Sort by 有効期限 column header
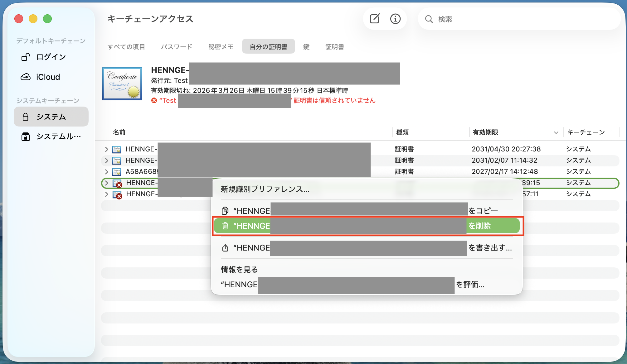The image size is (627, 364). click(x=485, y=132)
